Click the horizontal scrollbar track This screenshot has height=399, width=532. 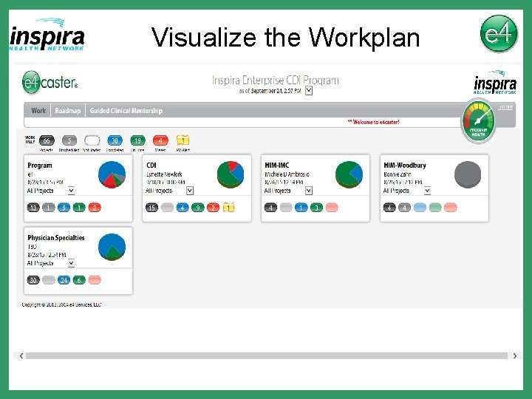coord(267,355)
